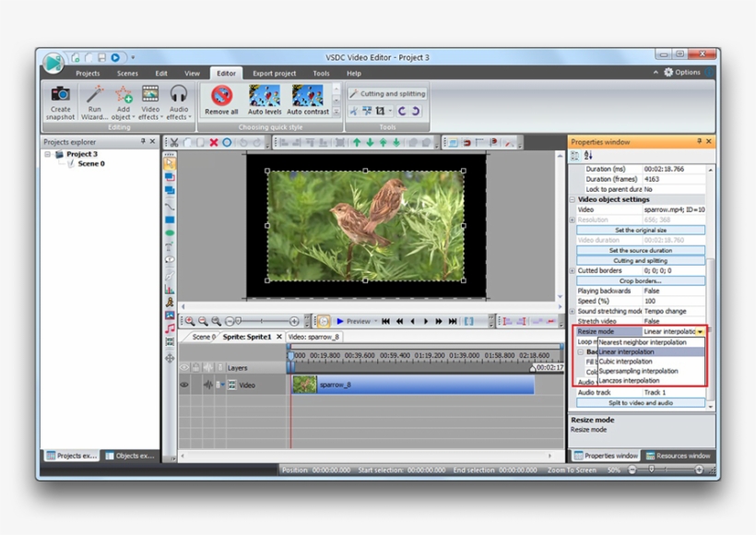Collapse the Project 3 tree node

point(48,154)
